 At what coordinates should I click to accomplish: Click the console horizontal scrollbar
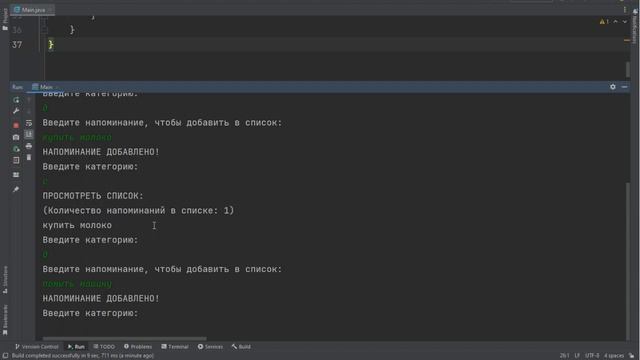pyautogui.click(x=124, y=338)
